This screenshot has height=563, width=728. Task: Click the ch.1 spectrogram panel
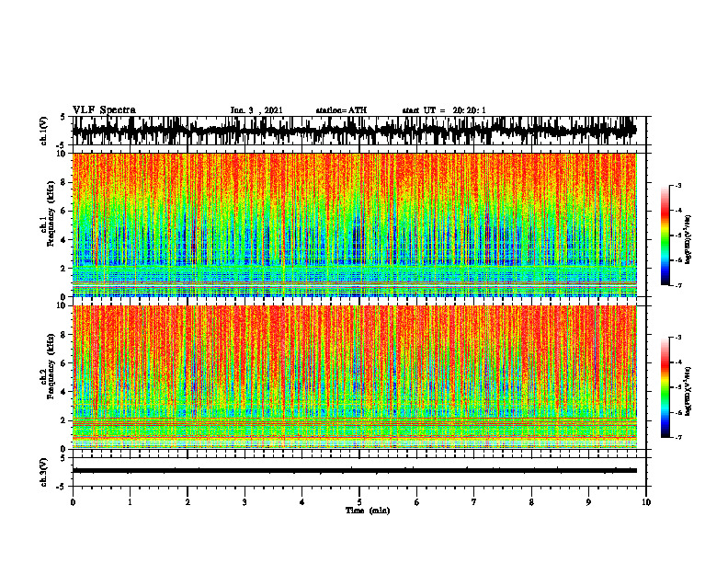click(x=354, y=224)
